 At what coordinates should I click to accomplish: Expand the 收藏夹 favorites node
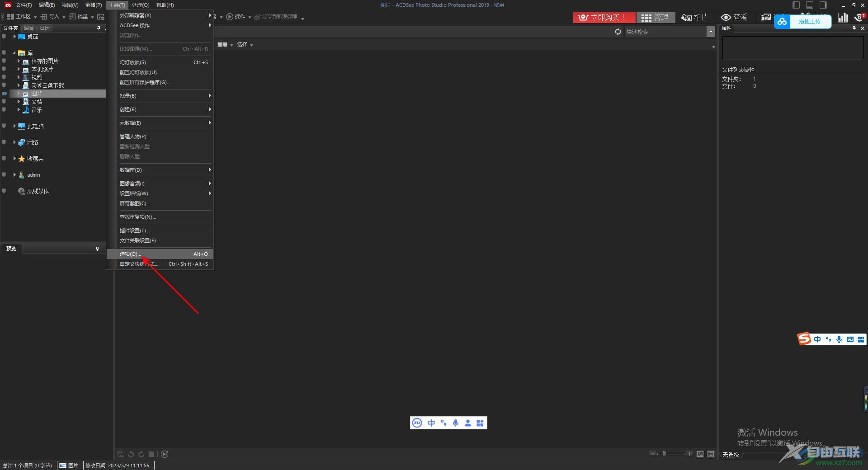[14, 159]
